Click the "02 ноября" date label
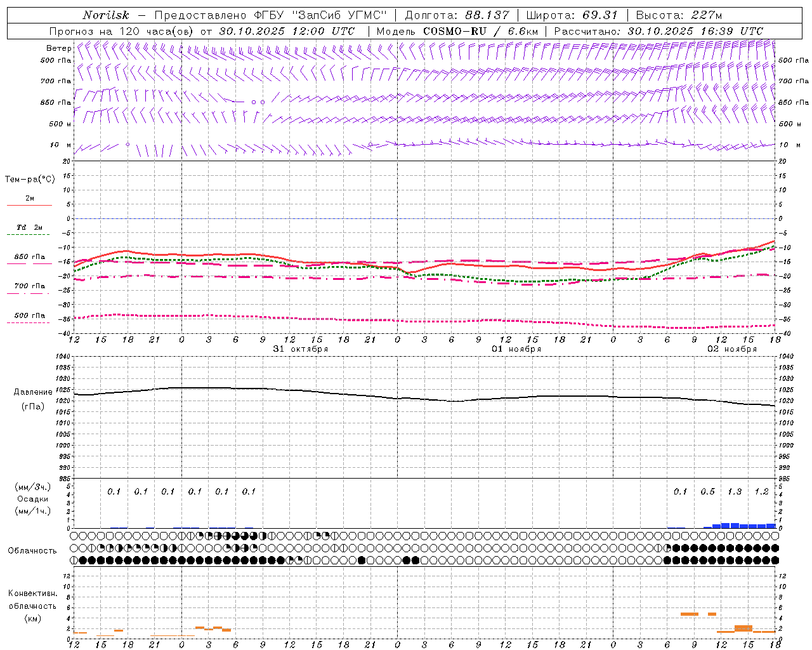Screen dimensions: 812x650 pos(732,349)
